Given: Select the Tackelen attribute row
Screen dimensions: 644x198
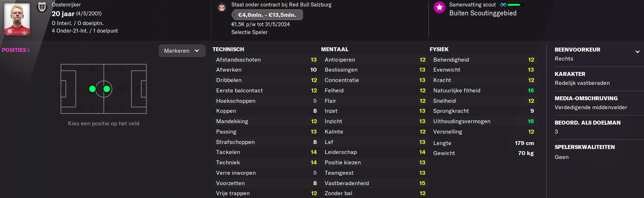Looking at the screenshot, I should 266,152.
